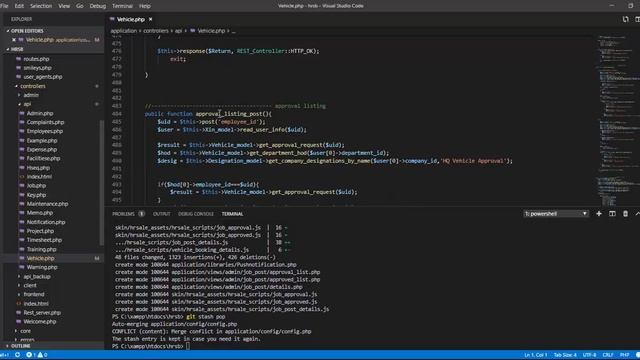Collapse the api folder
The height and width of the screenshot is (360, 640).
coord(27,104)
